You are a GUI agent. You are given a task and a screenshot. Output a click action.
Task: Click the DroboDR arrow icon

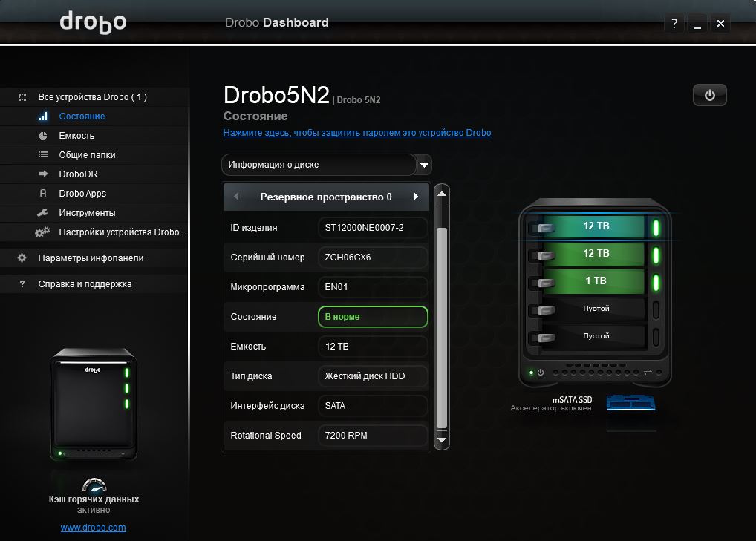pyautogui.click(x=43, y=174)
